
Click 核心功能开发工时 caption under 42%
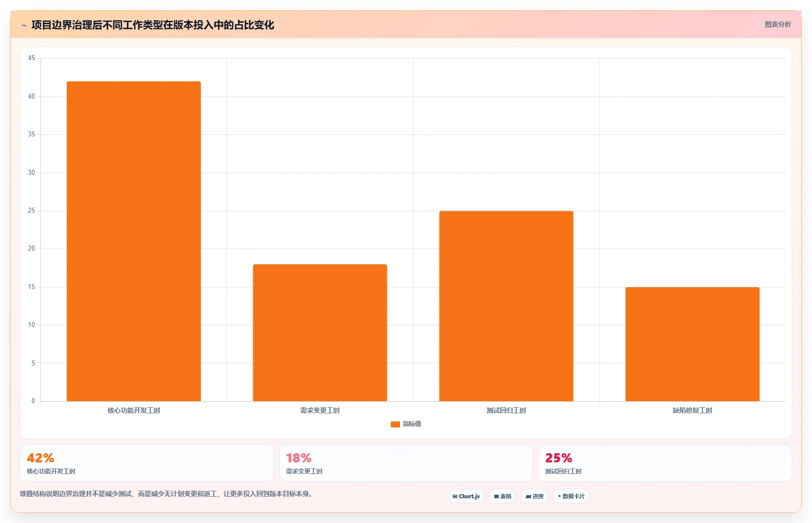point(51,471)
